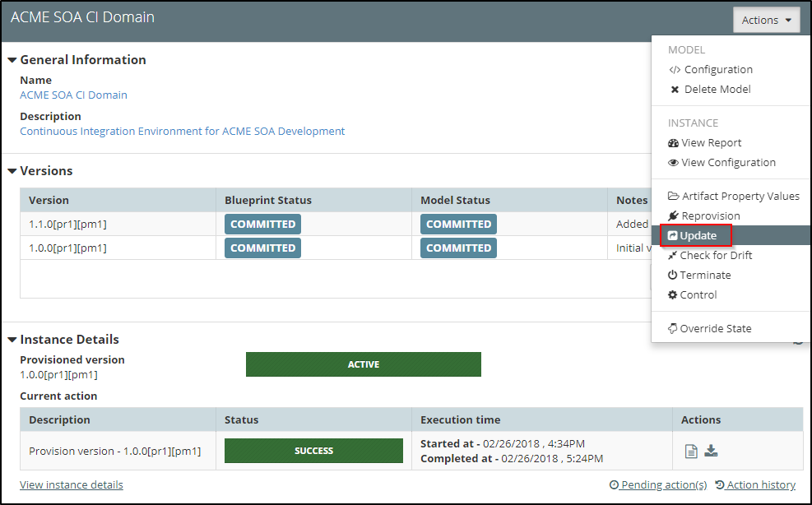The image size is (812, 505).
Task: Collapse the General Information section
Action: click(12, 60)
